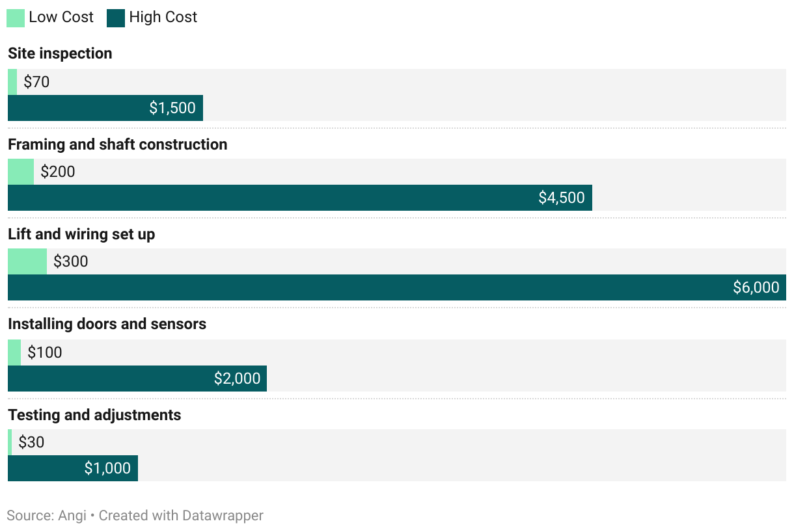Image resolution: width=794 pixels, height=532 pixels.
Task: Click the $4,500 high cost bar
Action: click(x=299, y=198)
